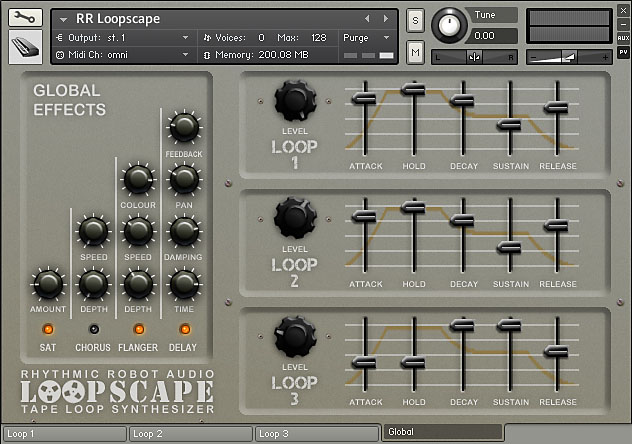The width and height of the screenshot is (632, 444).
Task: Solo the instrument with the S button
Action: pos(415,20)
